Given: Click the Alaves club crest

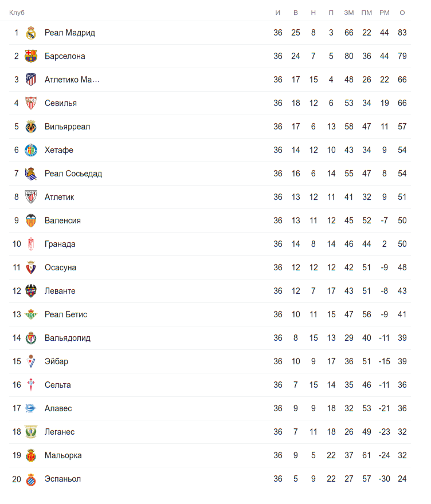Looking at the screenshot, I should 31,409.
